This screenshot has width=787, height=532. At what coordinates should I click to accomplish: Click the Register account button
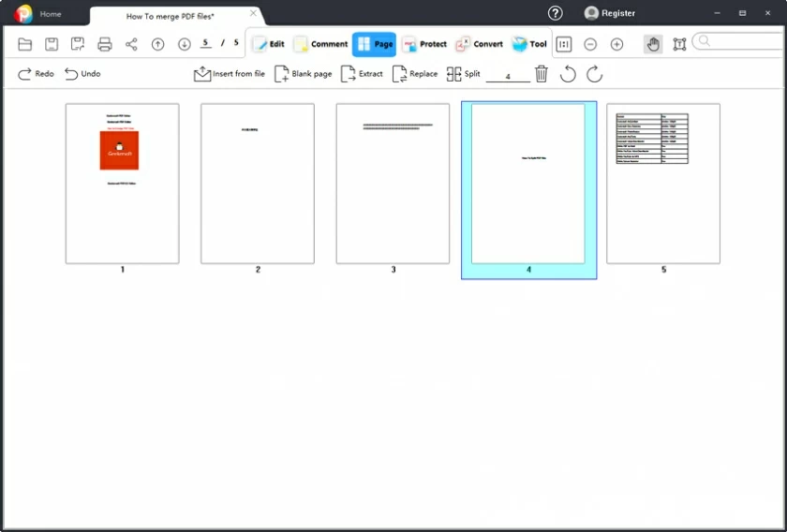[x=610, y=13]
